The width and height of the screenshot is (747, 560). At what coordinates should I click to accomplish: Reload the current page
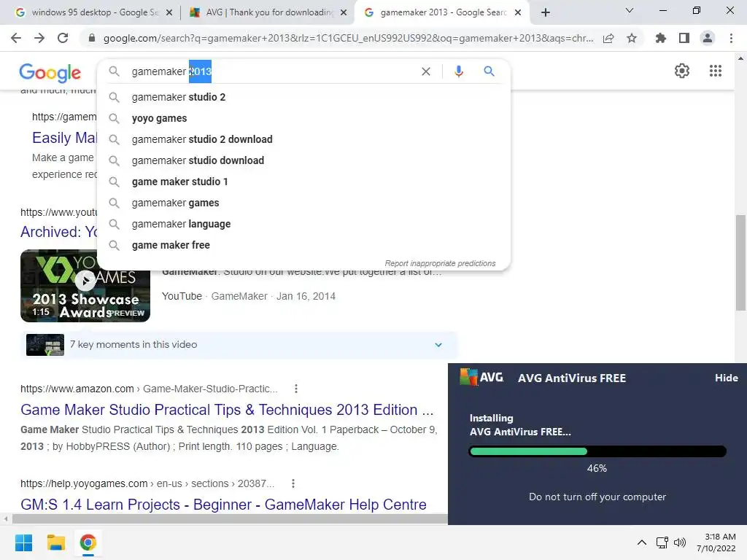coord(63,38)
